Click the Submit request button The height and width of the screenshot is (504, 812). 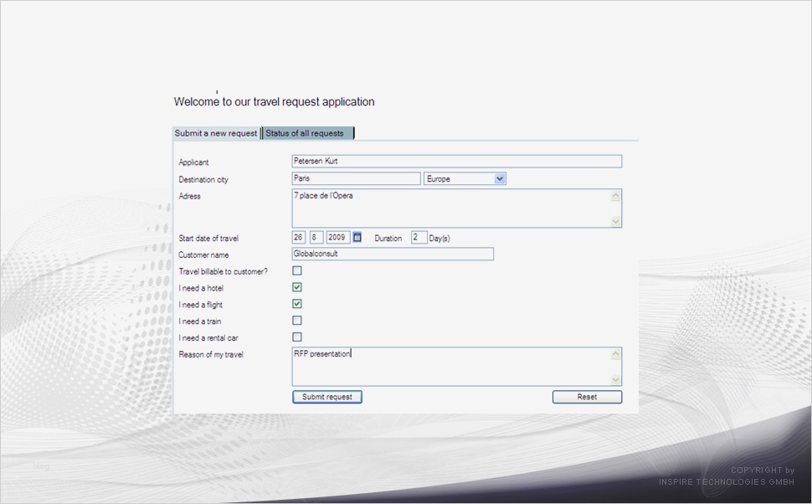[326, 397]
